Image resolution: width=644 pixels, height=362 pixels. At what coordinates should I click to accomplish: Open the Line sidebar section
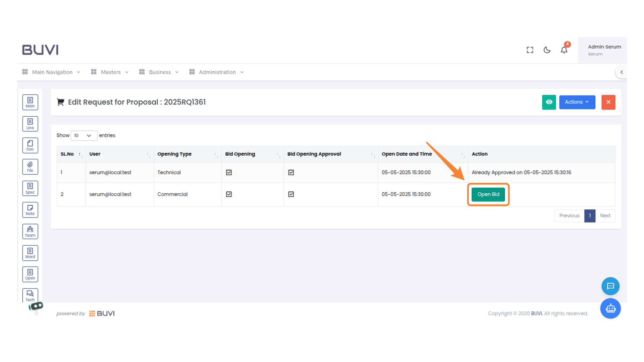click(x=30, y=124)
